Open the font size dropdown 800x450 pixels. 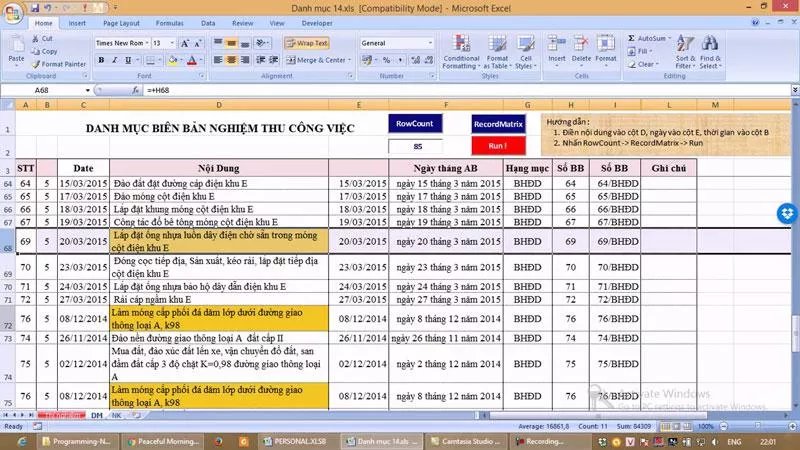[172, 43]
